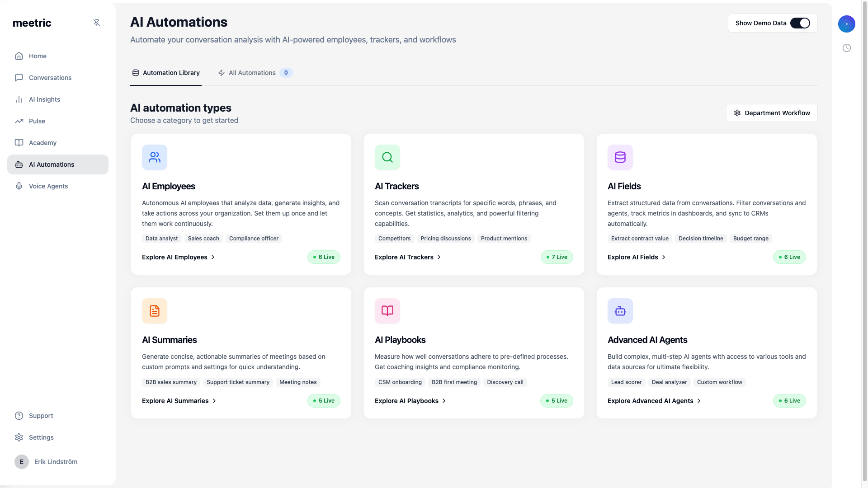The image size is (868, 488).
Task: Click the 7 Live badge on AI Trackers
Action: coord(557,257)
